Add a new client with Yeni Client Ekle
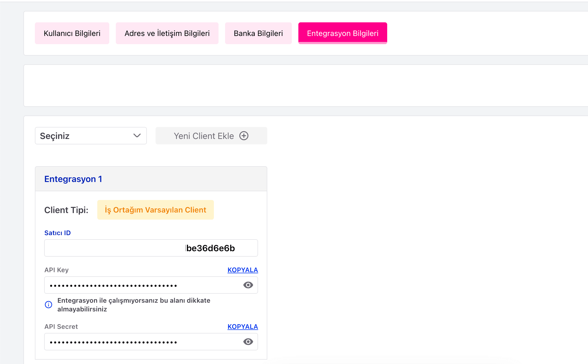The width and height of the screenshot is (588, 364). 211,136
